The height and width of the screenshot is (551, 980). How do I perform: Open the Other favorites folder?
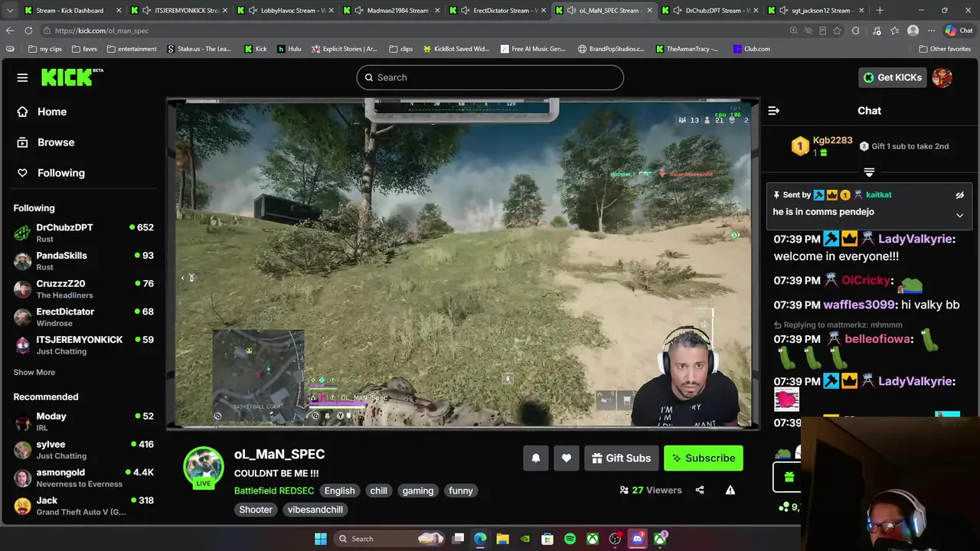tap(945, 49)
